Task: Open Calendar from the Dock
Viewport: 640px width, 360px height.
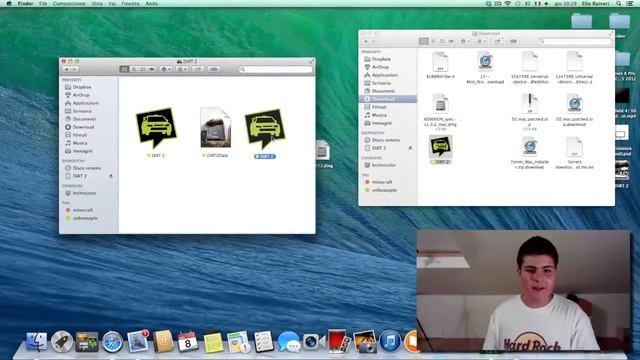Action: coord(187,341)
